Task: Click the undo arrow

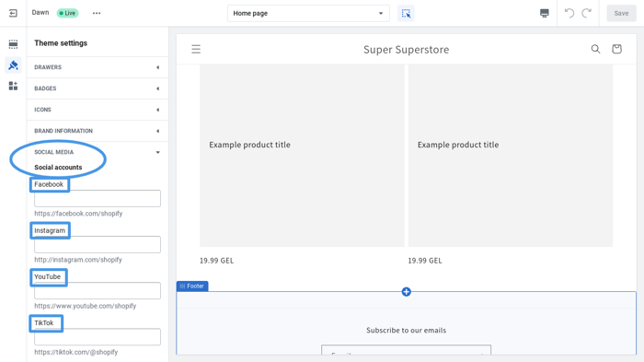Action: pos(569,13)
